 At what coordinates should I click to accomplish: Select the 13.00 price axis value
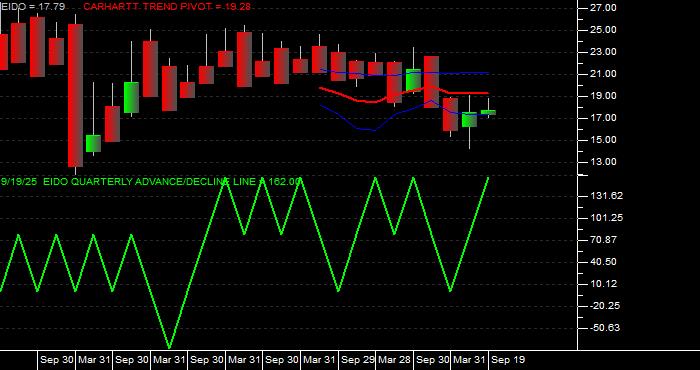[x=604, y=162]
